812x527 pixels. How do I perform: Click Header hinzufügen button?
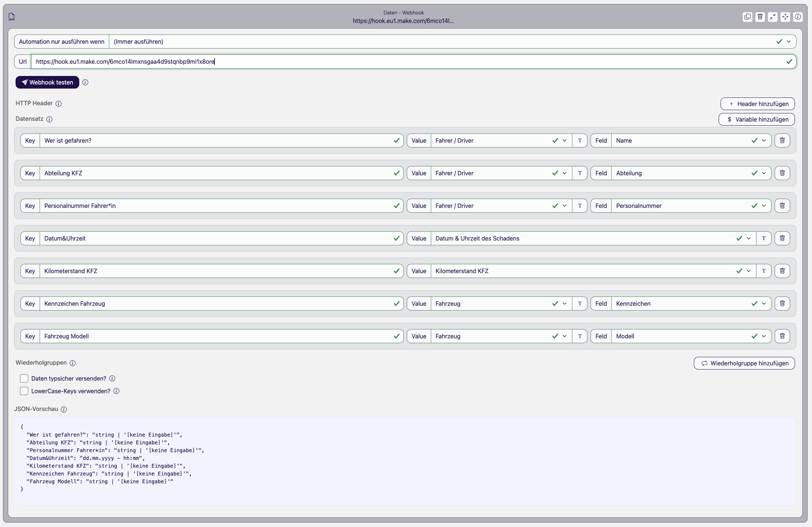pos(758,104)
